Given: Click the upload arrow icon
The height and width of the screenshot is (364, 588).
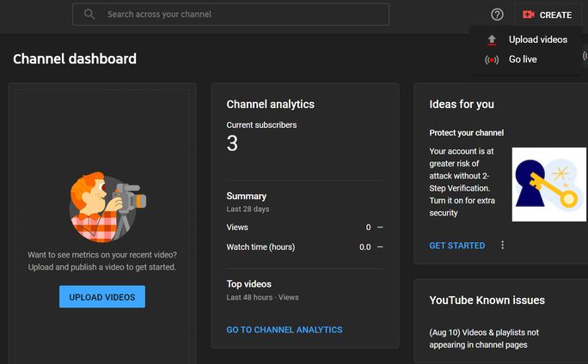Looking at the screenshot, I should (x=492, y=39).
